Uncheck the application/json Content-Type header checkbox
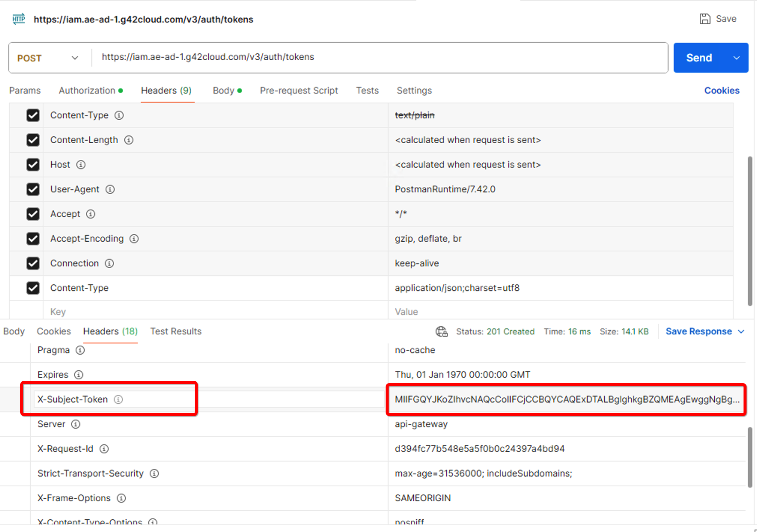757x532 pixels. click(33, 288)
